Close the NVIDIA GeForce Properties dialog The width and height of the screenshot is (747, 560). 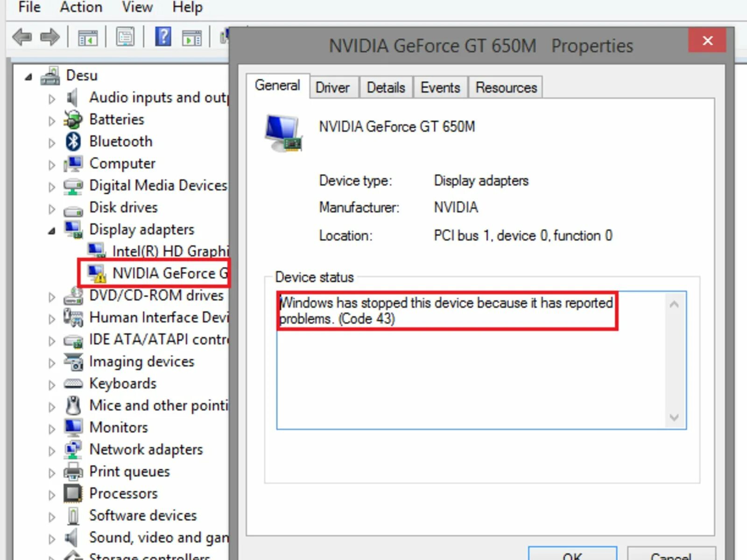[x=707, y=40]
